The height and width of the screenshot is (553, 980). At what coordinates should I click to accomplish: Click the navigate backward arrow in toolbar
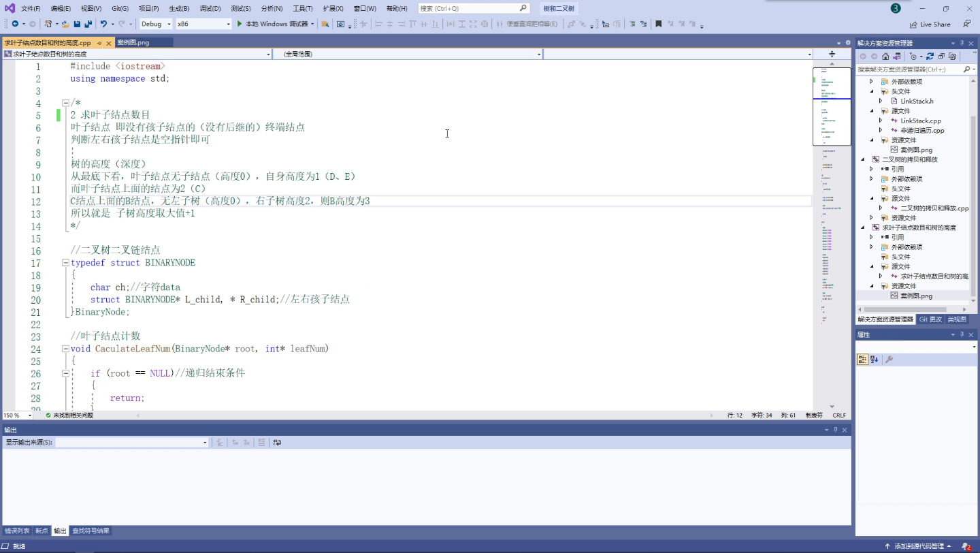tap(15, 24)
